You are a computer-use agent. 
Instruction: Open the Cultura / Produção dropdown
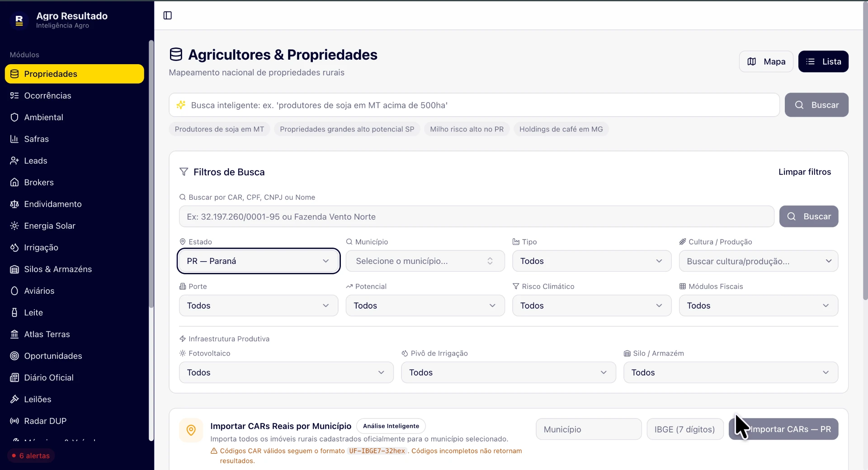[759, 261]
